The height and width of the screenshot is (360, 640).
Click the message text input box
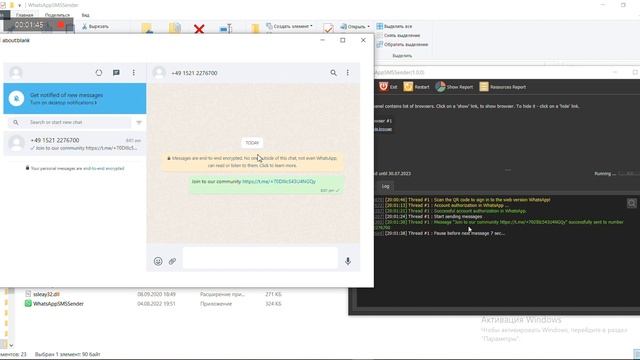[x=260, y=258]
